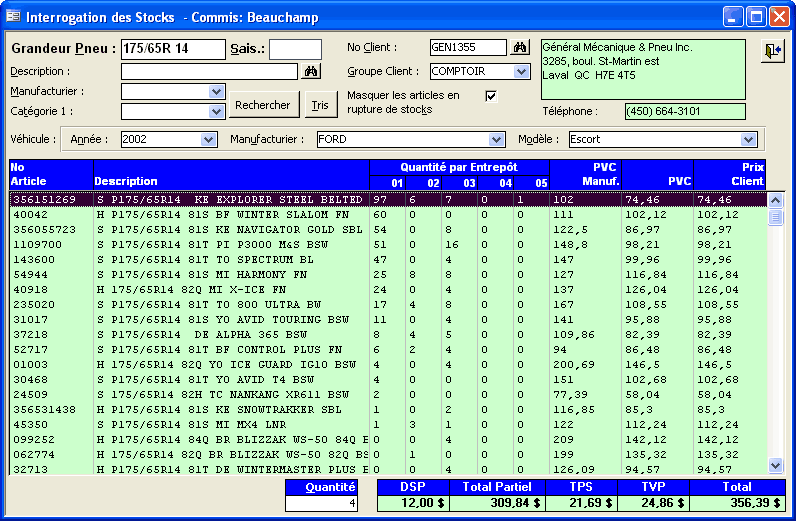Select article 099252 Blizzak WS-50
This screenshot has height=521, width=796.
tap(388, 439)
